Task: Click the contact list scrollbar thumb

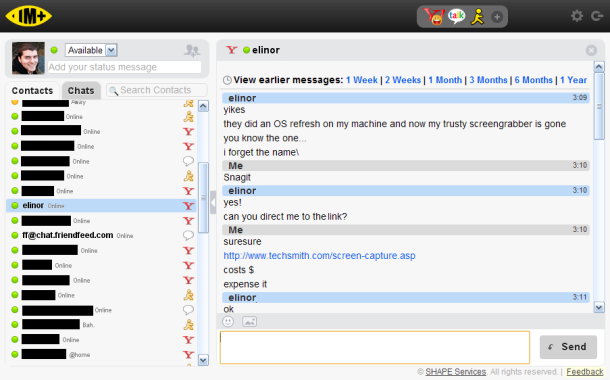Action: click(203, 198)
